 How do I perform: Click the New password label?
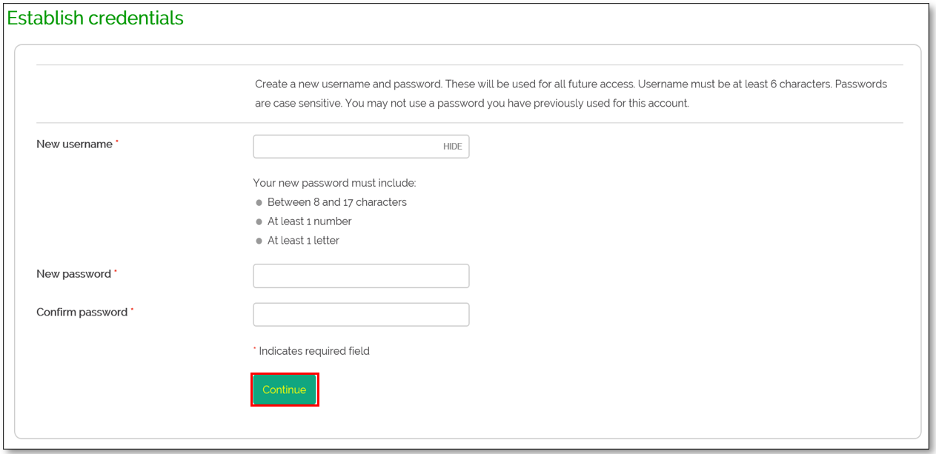pyautogui.click(x=74, y=273)
